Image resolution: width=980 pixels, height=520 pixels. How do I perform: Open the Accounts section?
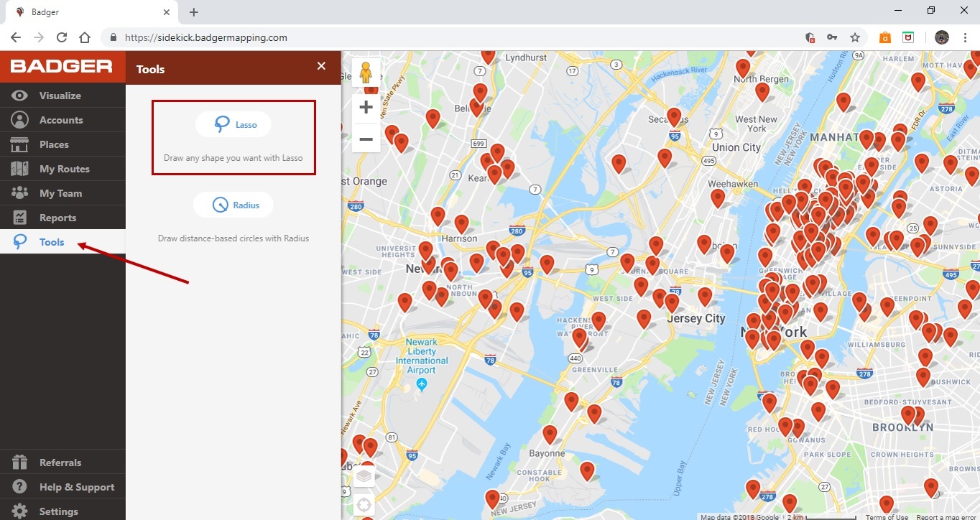(63, 119)
